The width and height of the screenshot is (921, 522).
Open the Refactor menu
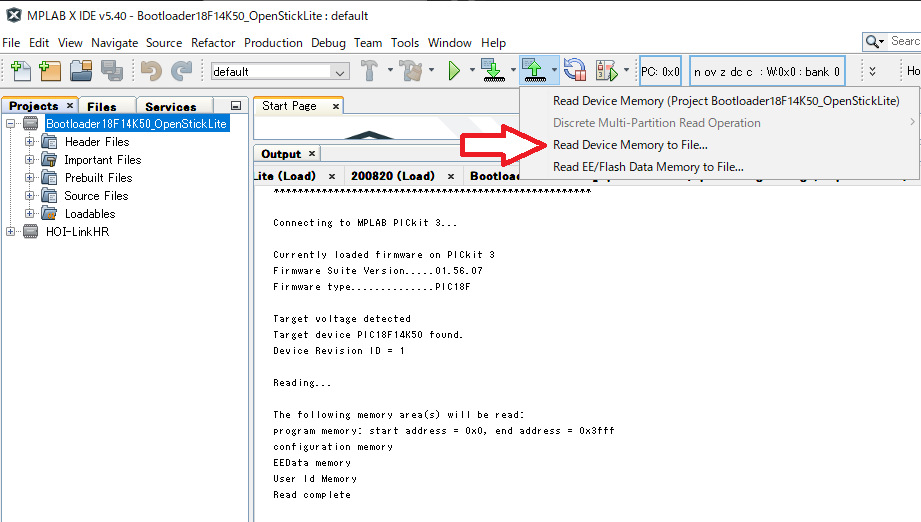coord(213,43)
